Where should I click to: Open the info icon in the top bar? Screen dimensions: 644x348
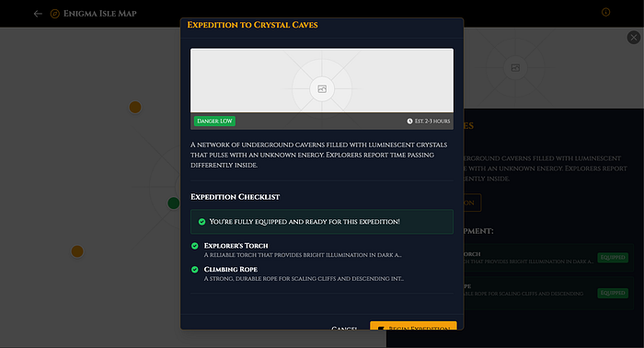(605, 12)
